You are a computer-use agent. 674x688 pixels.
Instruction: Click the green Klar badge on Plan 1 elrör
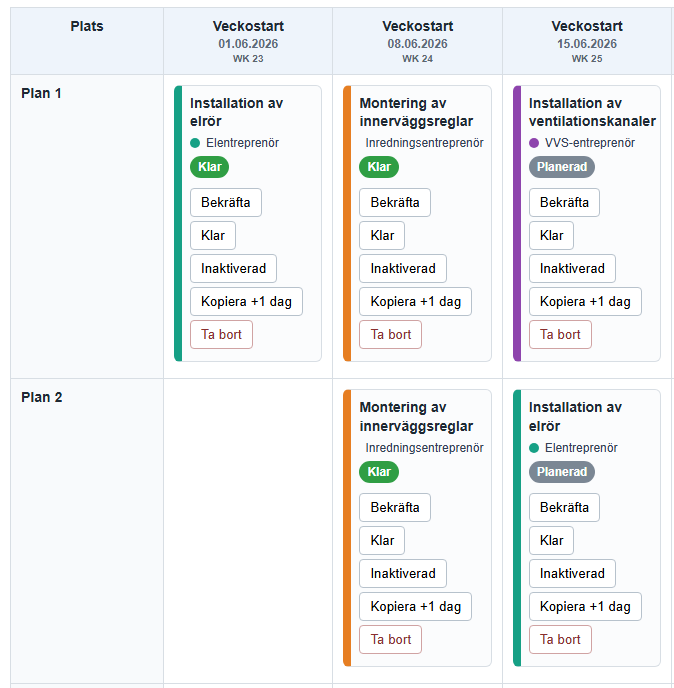[209, 167]
